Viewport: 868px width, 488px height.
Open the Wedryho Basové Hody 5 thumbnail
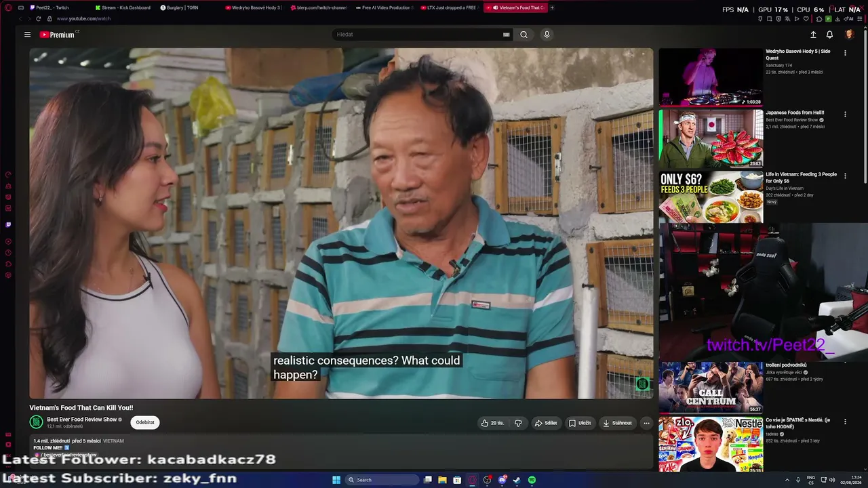pyautogui.click(x=711, y=77)
